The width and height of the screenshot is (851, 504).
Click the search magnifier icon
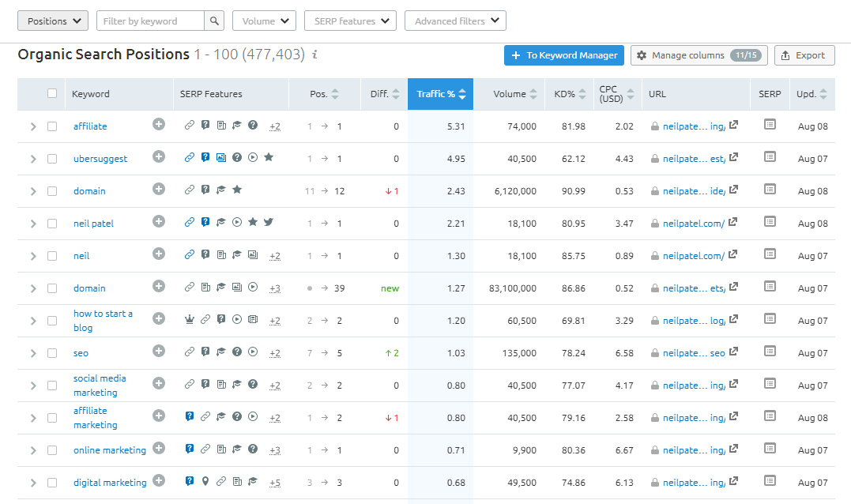214,21
